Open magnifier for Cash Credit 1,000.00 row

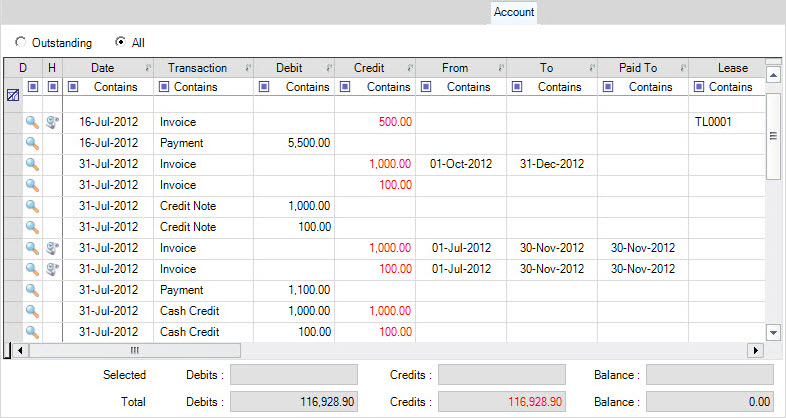click(33, 311)
